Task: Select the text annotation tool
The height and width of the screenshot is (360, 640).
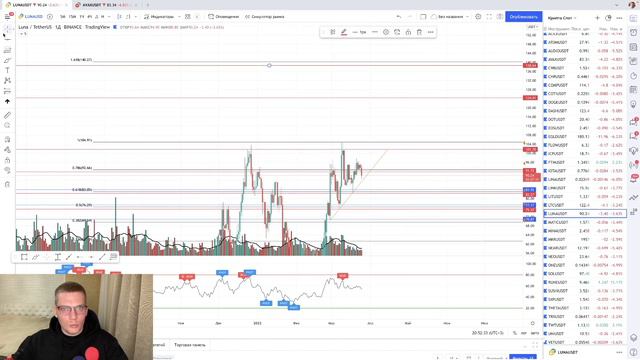Action: 7,71
